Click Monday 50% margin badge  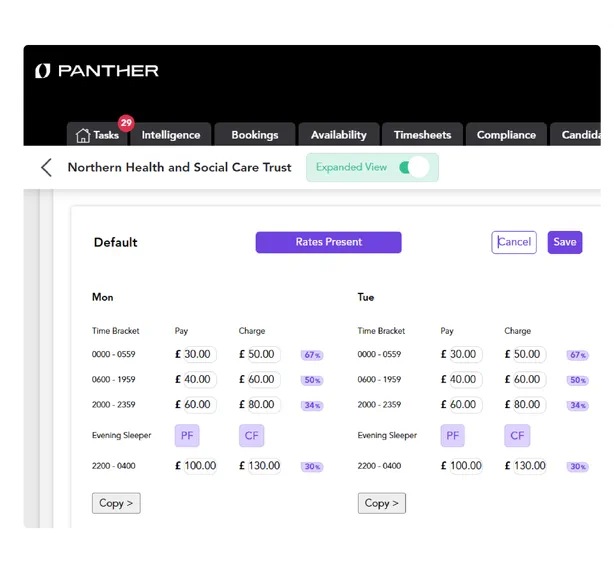point(312,380)
